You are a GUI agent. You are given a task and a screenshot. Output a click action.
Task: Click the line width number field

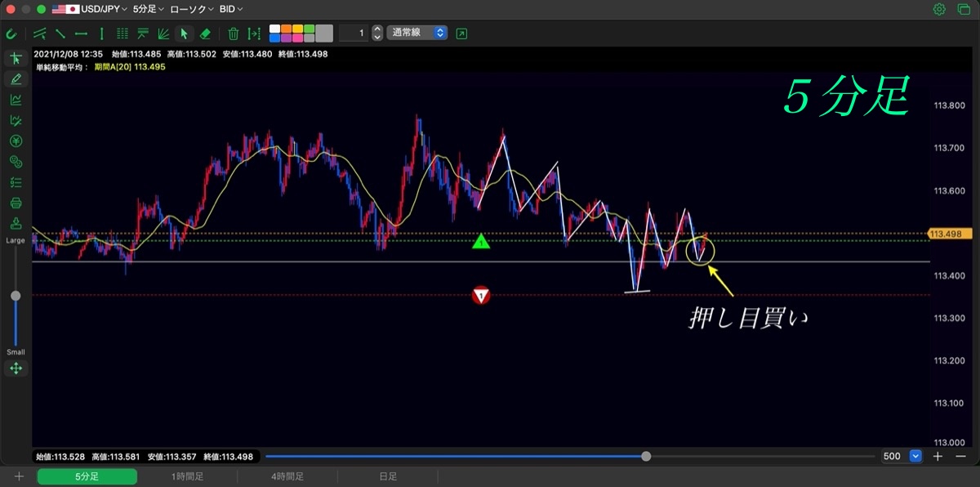[353, 34]
